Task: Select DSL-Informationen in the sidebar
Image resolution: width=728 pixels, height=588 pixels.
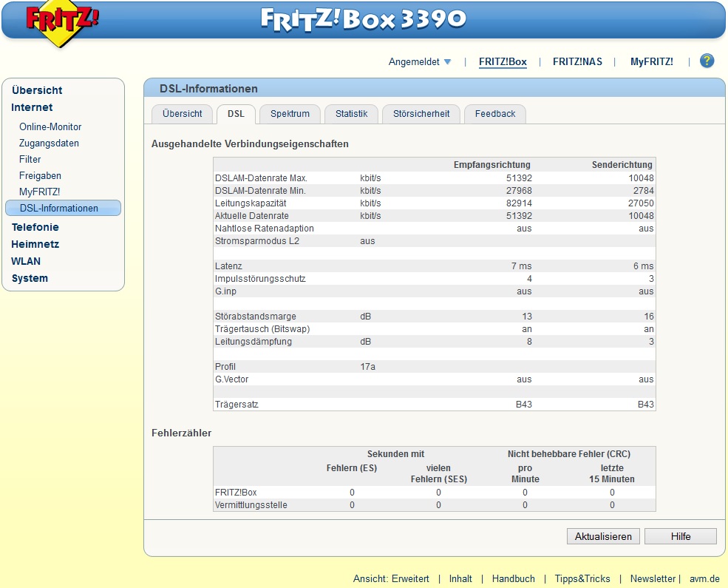Action: tap(63, 208)
